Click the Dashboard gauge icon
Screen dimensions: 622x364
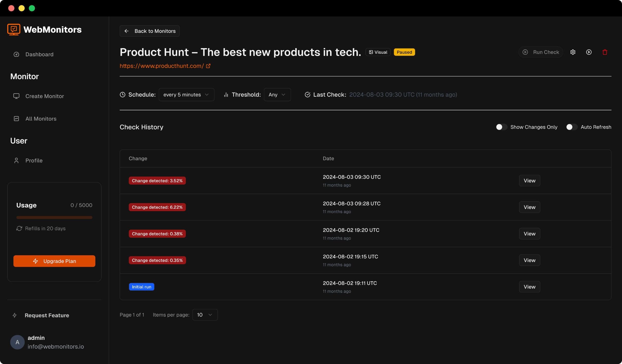tap(16, 54)
